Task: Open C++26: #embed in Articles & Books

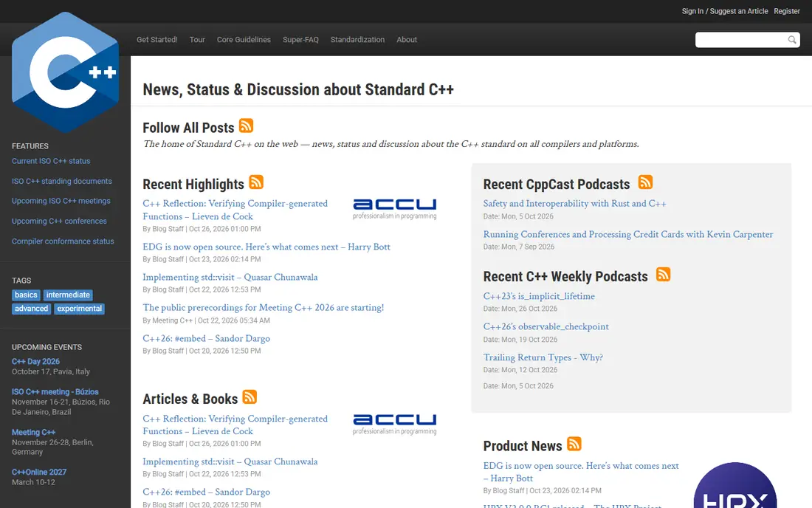Action: 207,492
